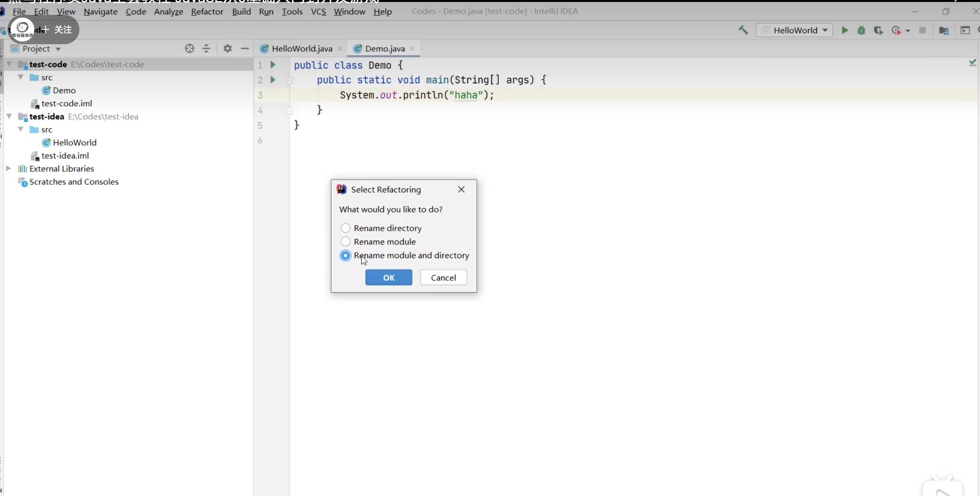Select the Rename directory radio option
This screenshot has height=496, width=980.
tap(345, 228)
